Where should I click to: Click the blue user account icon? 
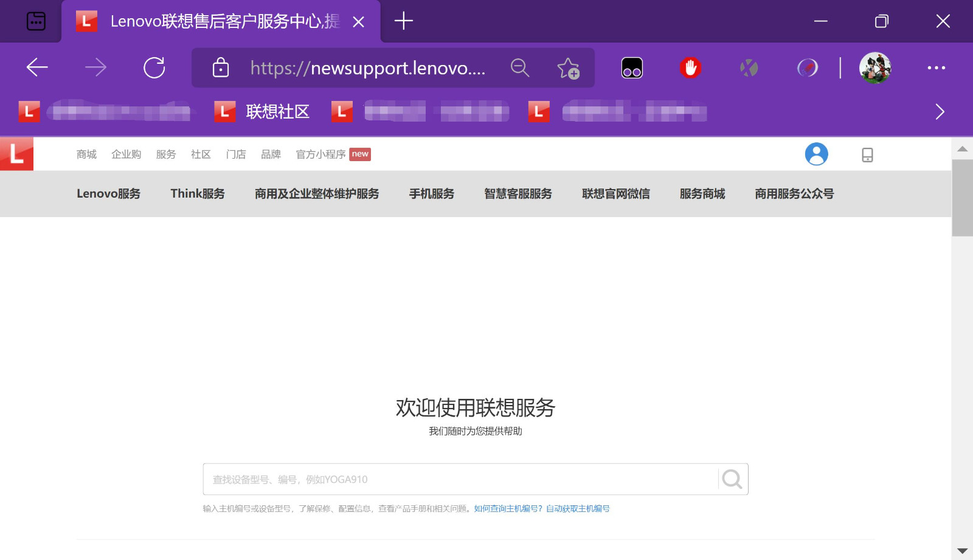tap(816, 154)
